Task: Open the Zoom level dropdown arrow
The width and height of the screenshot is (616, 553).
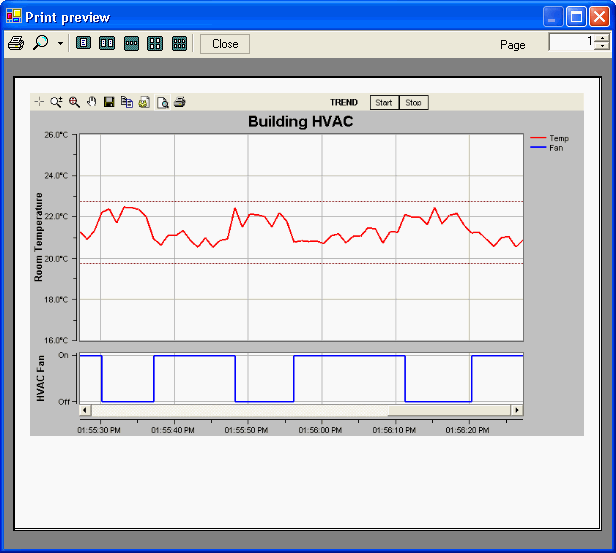Action: tap(60, 44)
